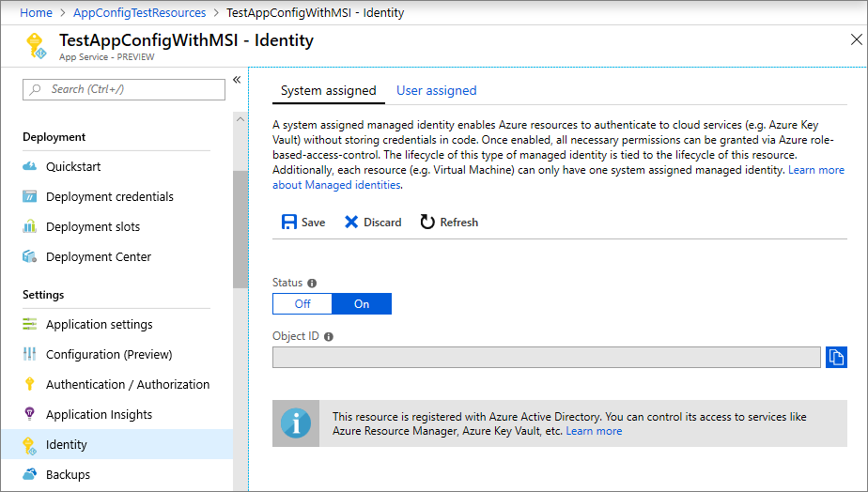Click the Save disk icon
Screen dimensions: 868x492
[289, 223]
